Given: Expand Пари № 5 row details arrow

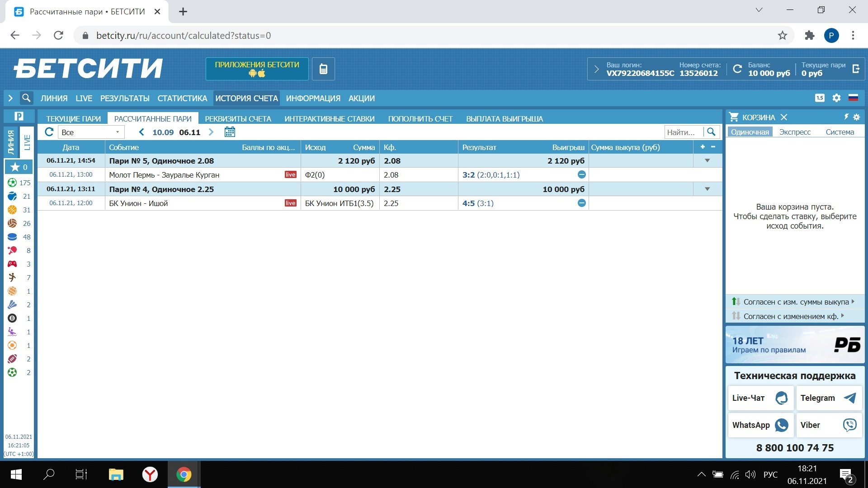Looking at the screenshot, I should (707, 161).
